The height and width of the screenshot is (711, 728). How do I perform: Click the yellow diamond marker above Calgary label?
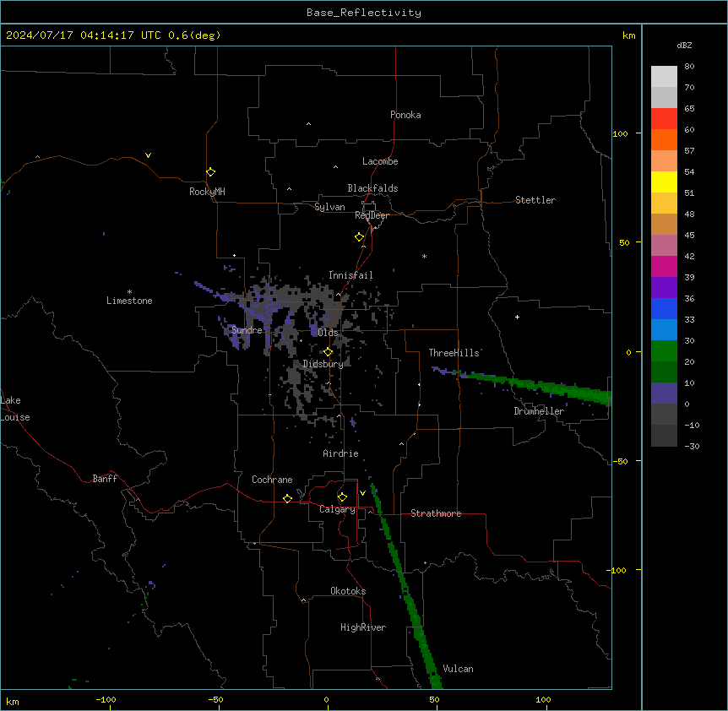(342, 497)
